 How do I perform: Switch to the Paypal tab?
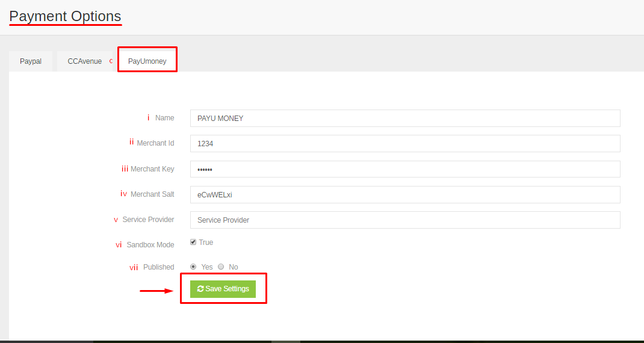pos(31,61)
